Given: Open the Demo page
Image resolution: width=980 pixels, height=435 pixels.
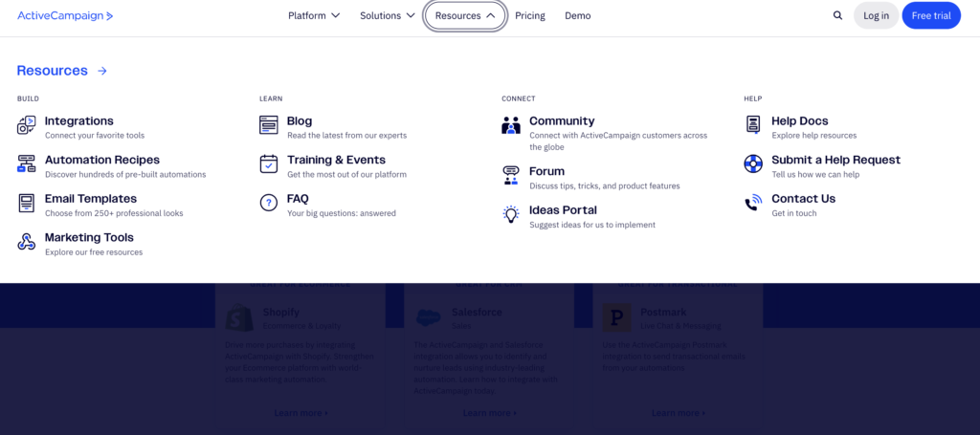Looking at the screenshot, I should pyautogui.click(x=577, y=15).
